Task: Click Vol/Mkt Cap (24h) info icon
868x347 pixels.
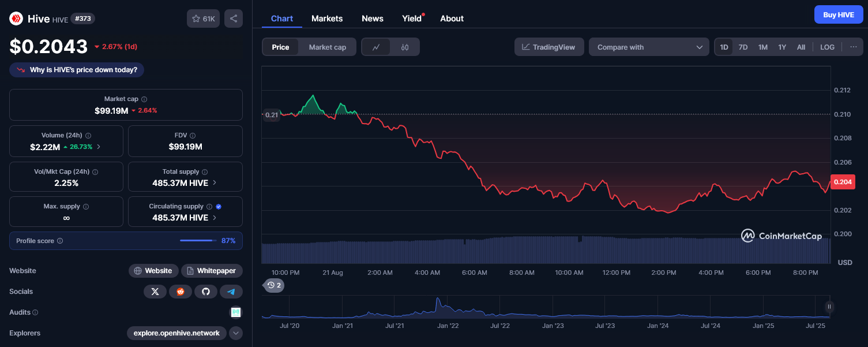Action: pyautogui.click(x=95, y=172)
